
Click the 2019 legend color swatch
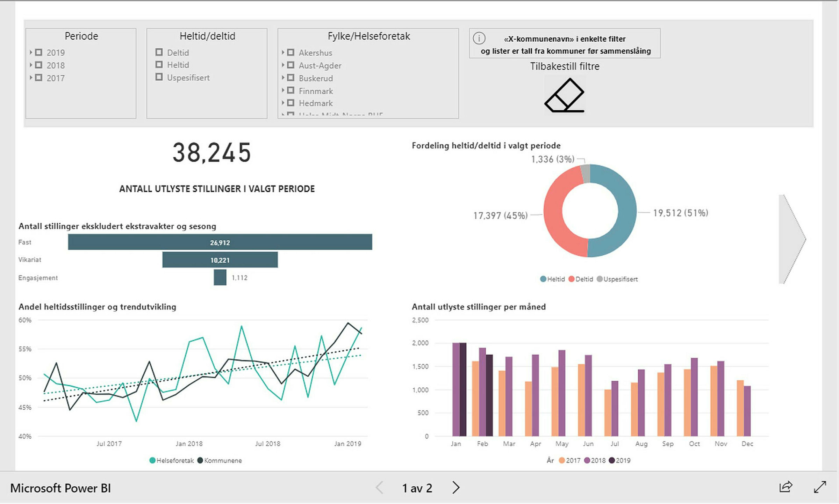[x=612, y=460]
